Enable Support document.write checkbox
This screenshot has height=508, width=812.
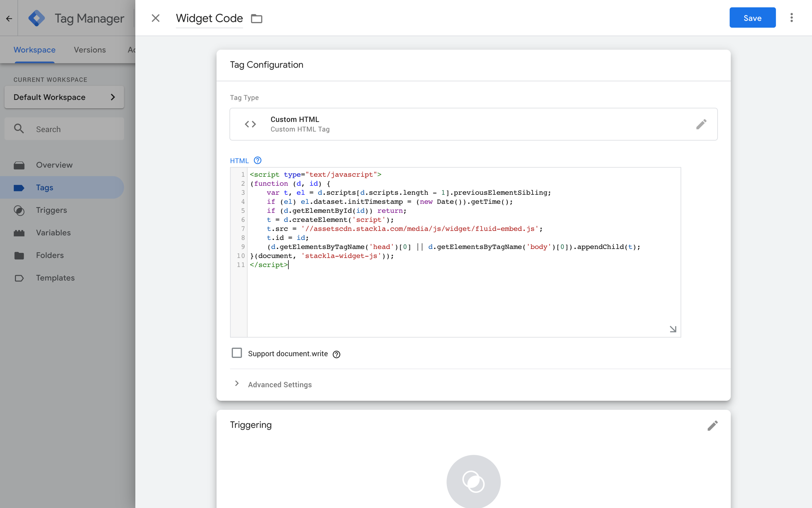(x=237, y=353)
